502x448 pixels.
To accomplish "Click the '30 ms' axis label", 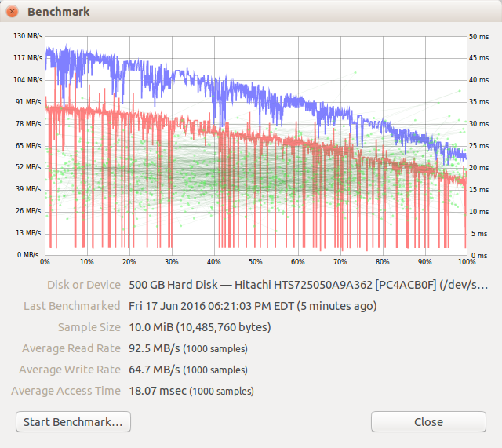I will point(479,124).
